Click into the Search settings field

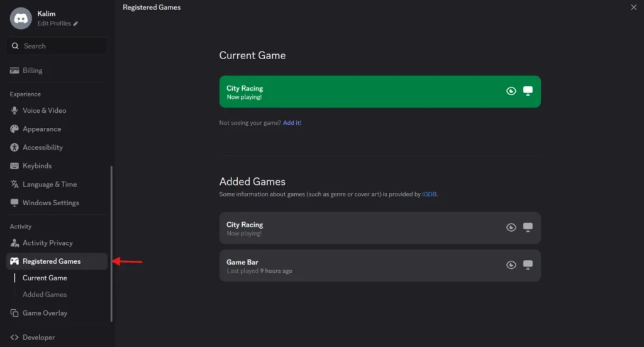pos(57,46)
